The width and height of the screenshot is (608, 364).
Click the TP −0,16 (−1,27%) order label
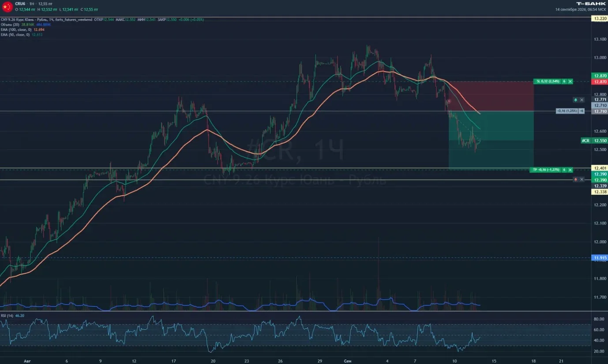coord(545,170)
